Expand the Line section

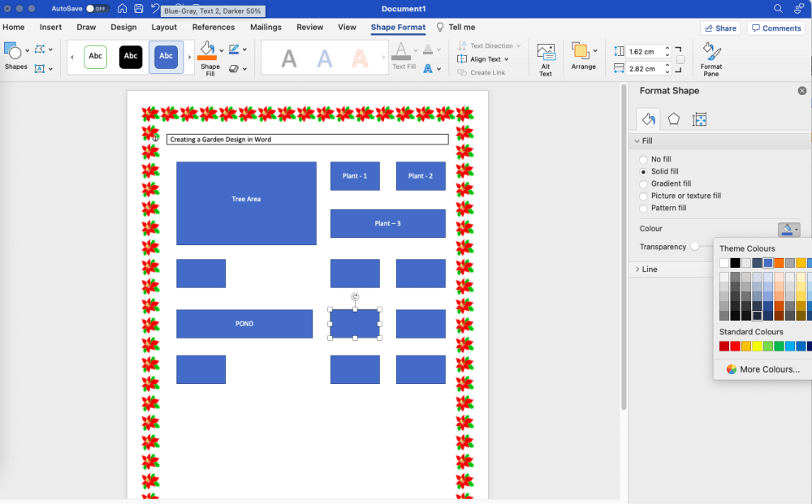[638, 269]
